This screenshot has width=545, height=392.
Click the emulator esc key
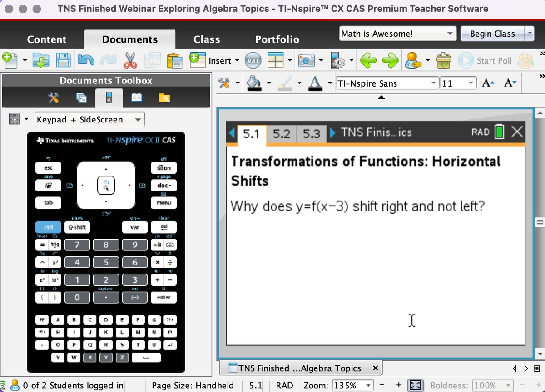pos(48,168)
